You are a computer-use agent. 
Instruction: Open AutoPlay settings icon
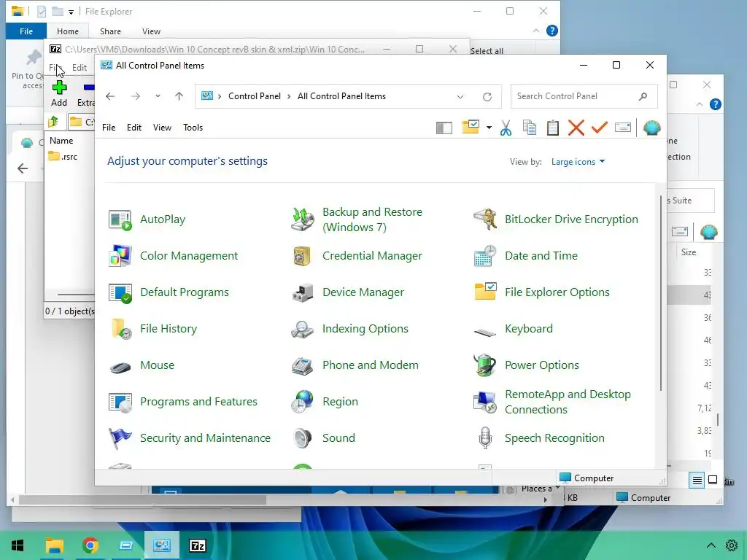(120, 219)
